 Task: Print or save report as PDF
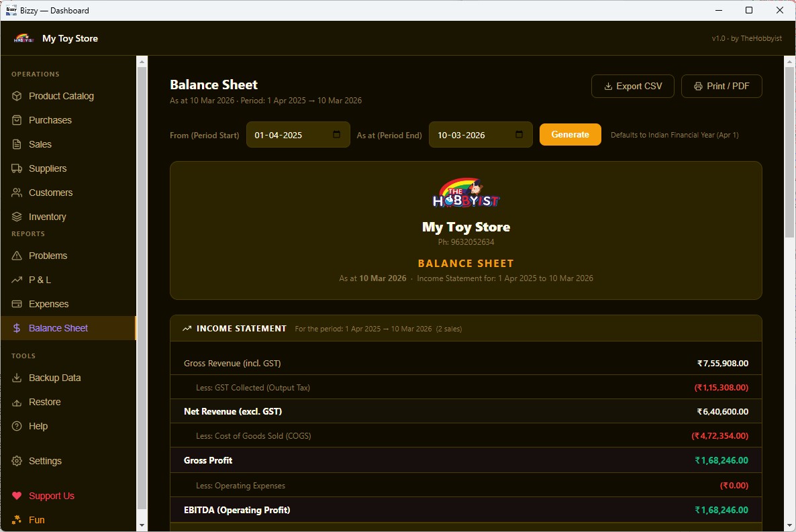click(722, 87)
